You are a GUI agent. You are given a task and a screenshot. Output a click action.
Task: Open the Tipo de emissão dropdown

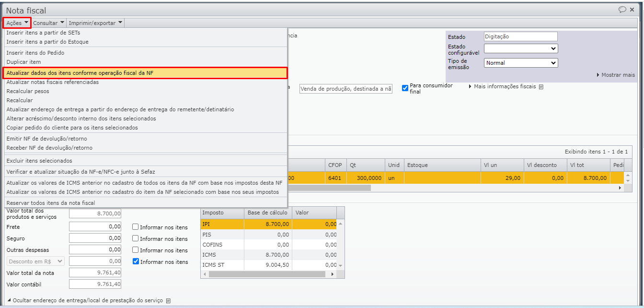pos(521,63)
